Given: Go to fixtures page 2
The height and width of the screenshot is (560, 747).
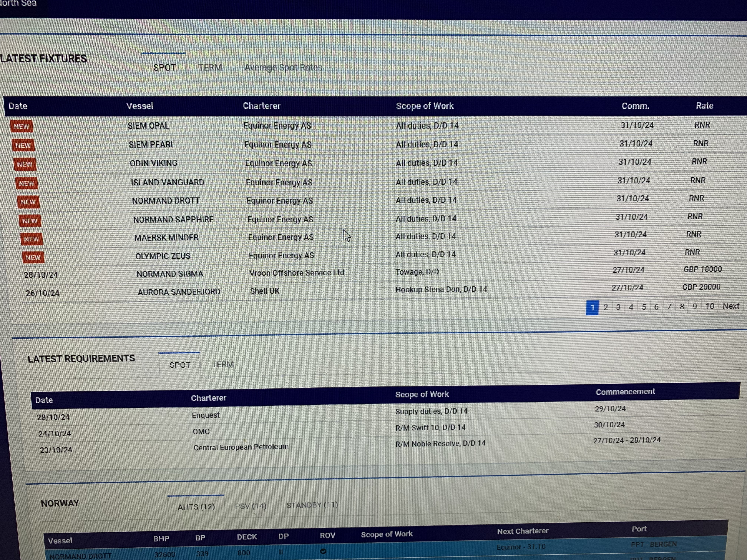Looking at the screenshot, I should click(605, 307).
